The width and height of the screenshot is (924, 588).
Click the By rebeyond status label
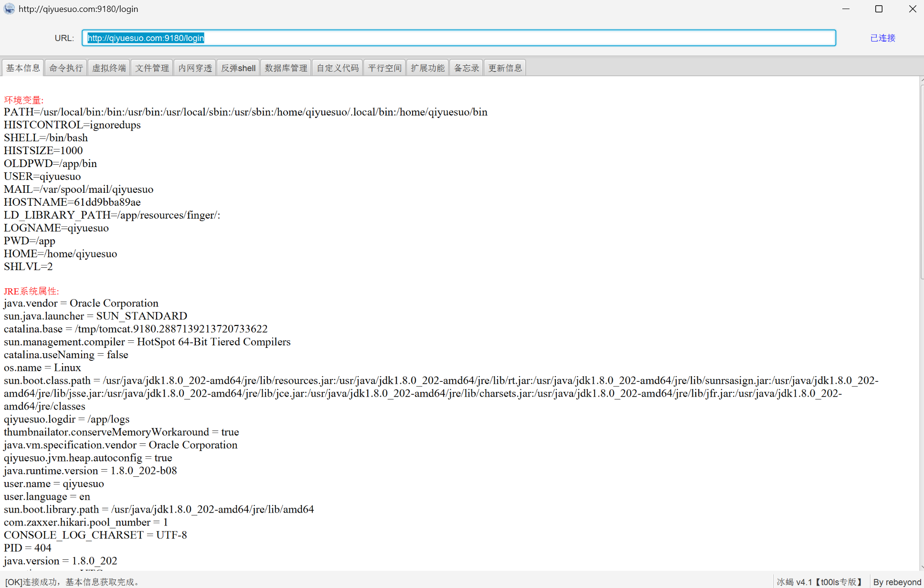pos(897,582)
